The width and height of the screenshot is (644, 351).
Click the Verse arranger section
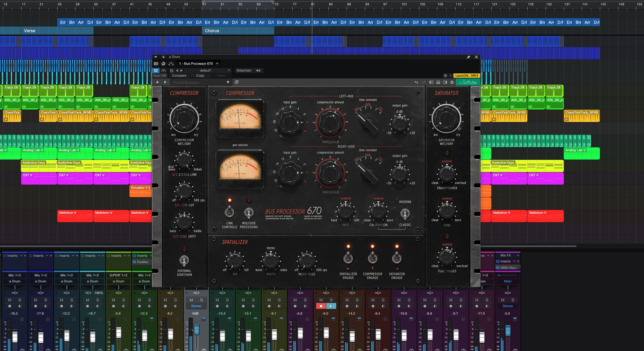tap(57, 31)
